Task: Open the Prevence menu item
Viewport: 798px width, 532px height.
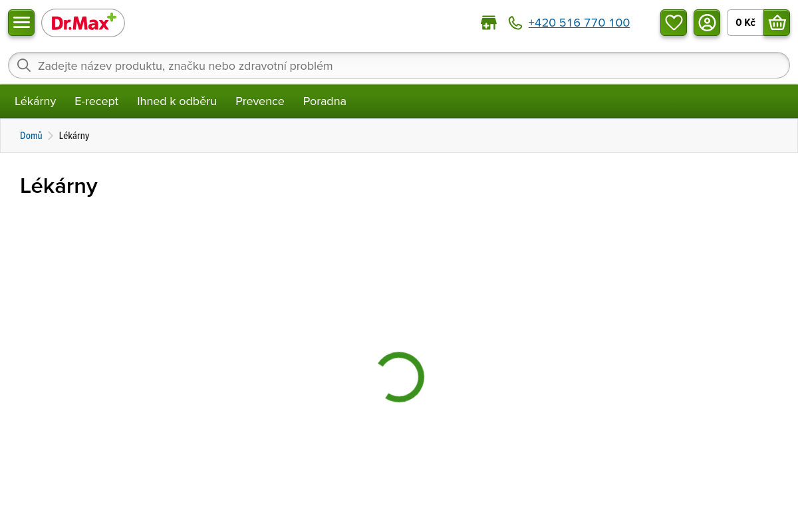Action: pyautogui.click(x=260, y=101)
